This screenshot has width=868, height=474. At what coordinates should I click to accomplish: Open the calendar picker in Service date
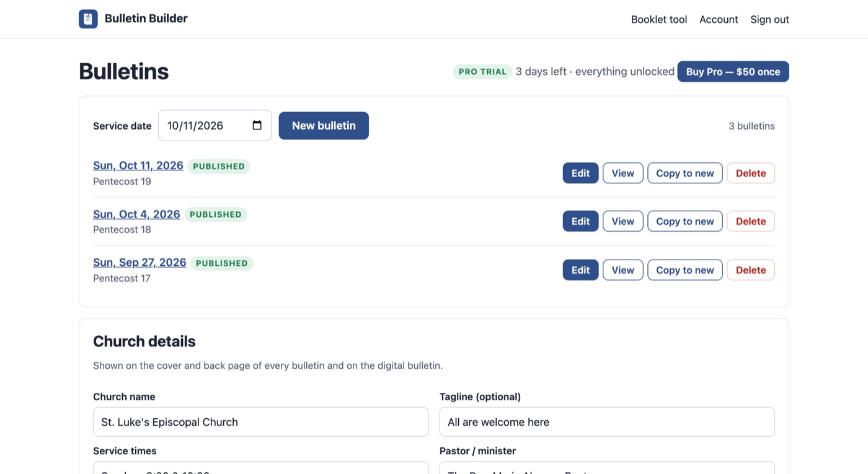(x=257, y=126)
